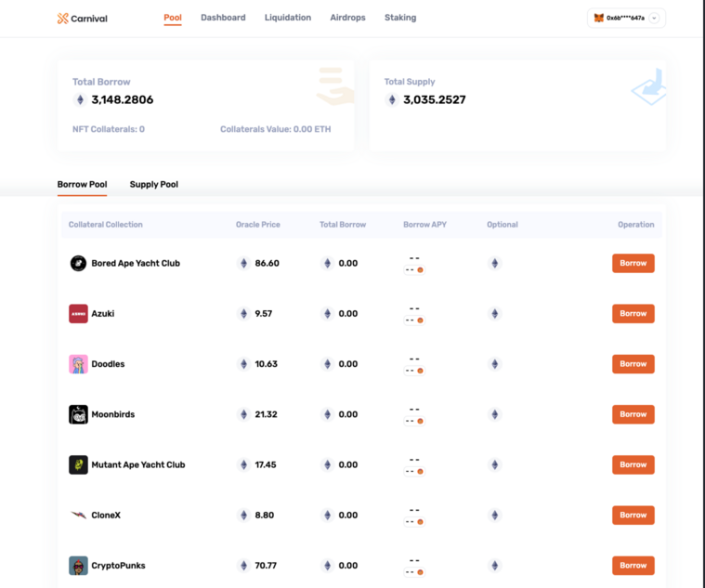The image size is (705, 588).
Task: Click the Collateral Collection column header
Action: click(x=106, y=224)
